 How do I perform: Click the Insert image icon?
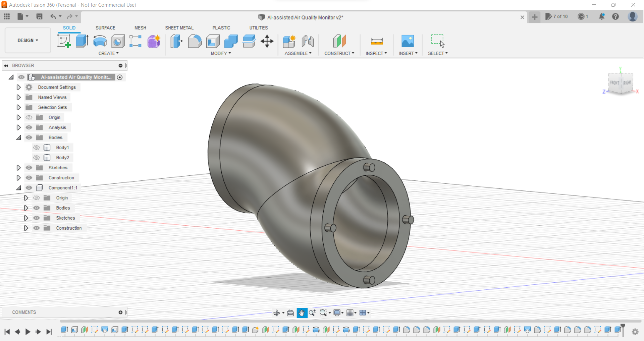(408, 41)
